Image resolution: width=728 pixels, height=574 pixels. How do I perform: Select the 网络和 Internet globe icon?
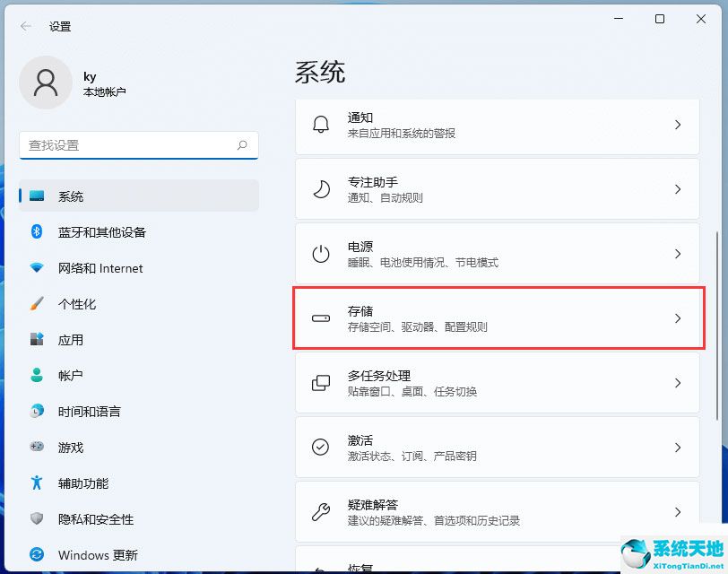click(x=37, y=268)
